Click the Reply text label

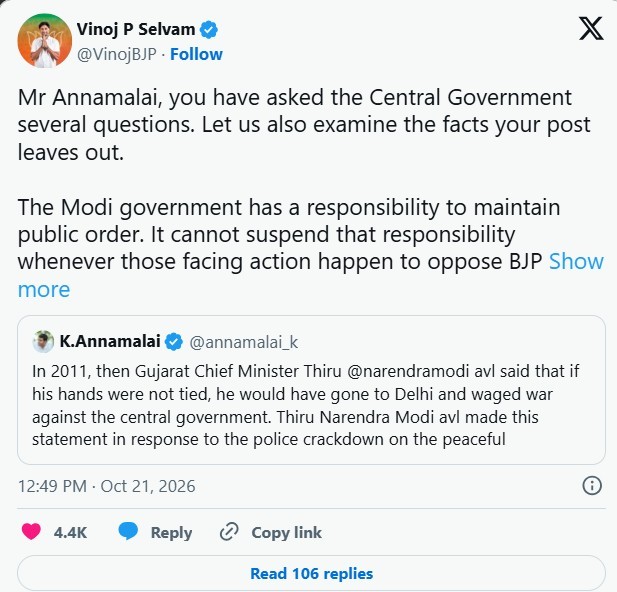coord(172,533)
